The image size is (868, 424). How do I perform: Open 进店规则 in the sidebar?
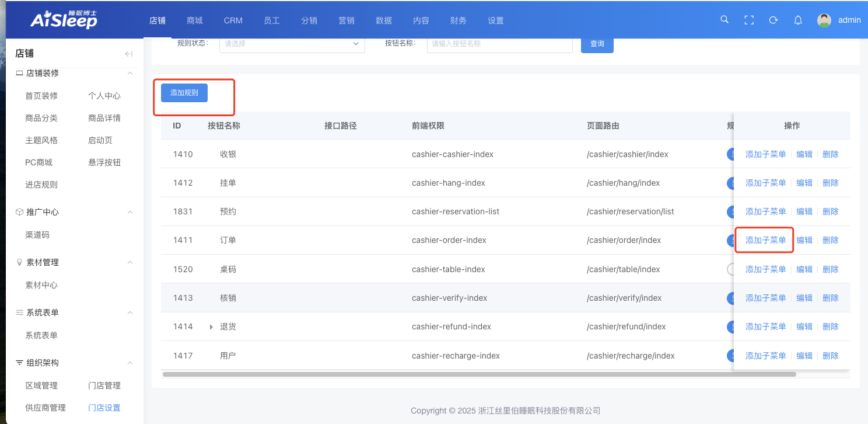point(41,185)
